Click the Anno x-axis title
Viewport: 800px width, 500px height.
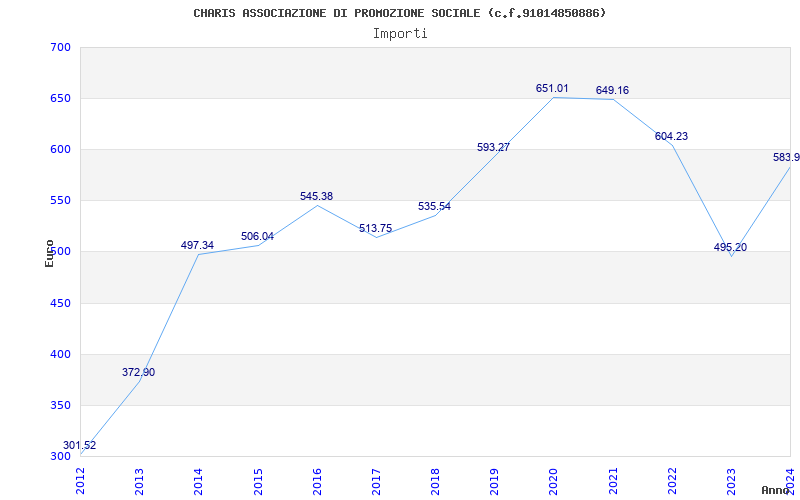tap(775, 490)
